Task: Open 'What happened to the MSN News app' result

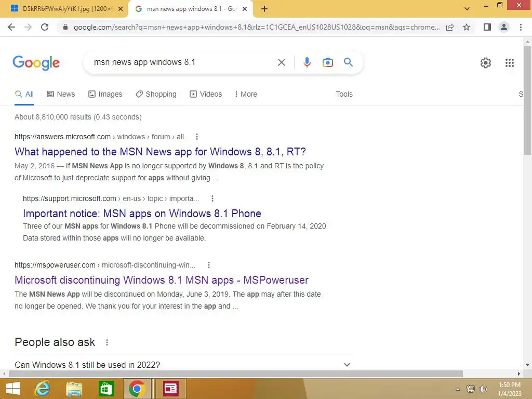Action: click(x=160, y=152)
